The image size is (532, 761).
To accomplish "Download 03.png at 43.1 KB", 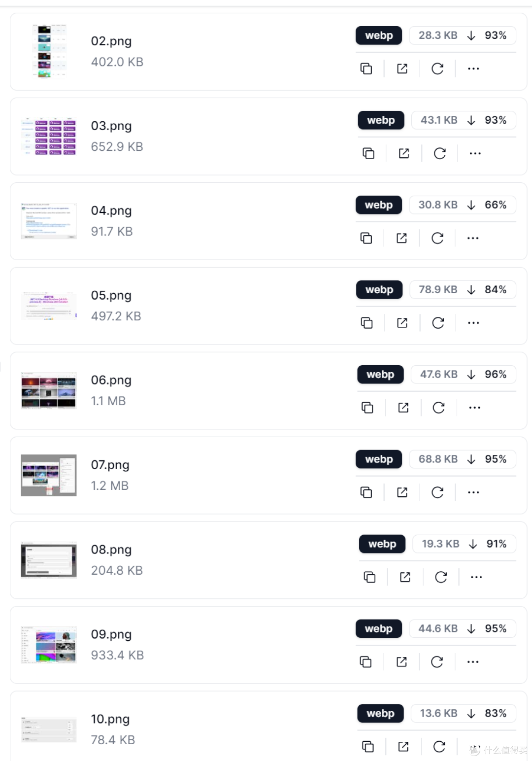I will 464,120.
